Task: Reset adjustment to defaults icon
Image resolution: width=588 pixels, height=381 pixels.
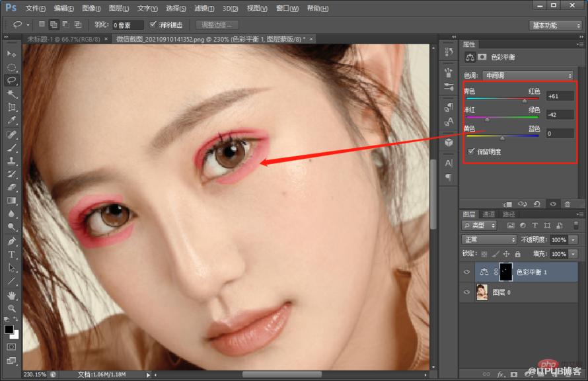Action: tap(537, 204)
